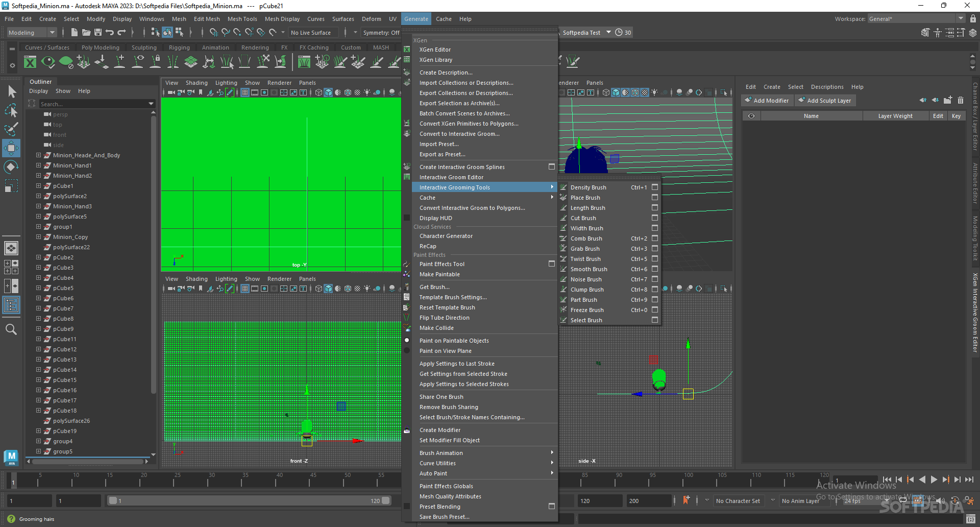The height and width of the screenshot is (527, 980).
Task: Click the Undo arrow icon
Action: tap(110, 32)
